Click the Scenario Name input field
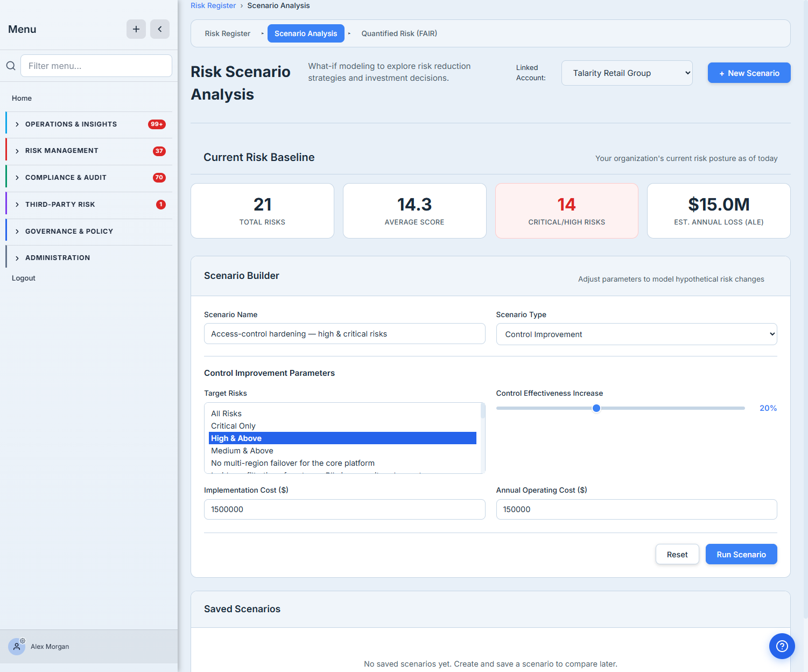 345,334
